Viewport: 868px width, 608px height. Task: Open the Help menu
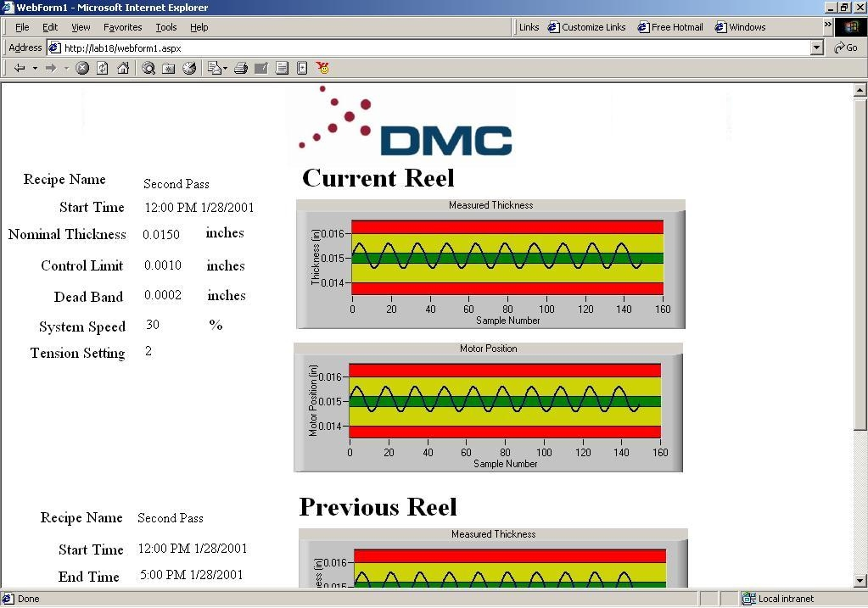click(x=199, y=27)
